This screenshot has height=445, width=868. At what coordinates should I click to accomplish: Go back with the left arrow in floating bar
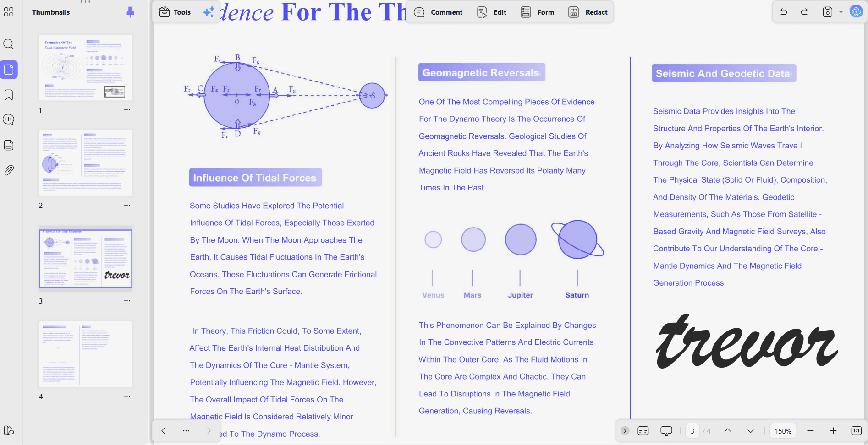click(x=163, y=431)
